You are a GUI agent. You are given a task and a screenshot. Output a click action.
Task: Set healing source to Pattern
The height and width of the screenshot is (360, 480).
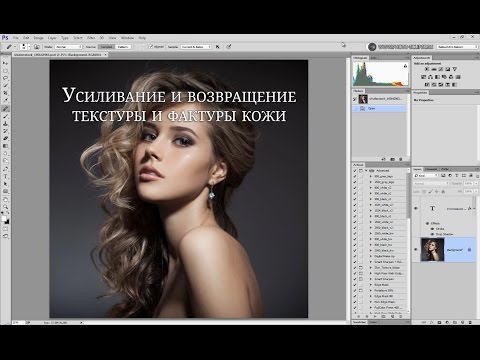[x=123, y=47]
